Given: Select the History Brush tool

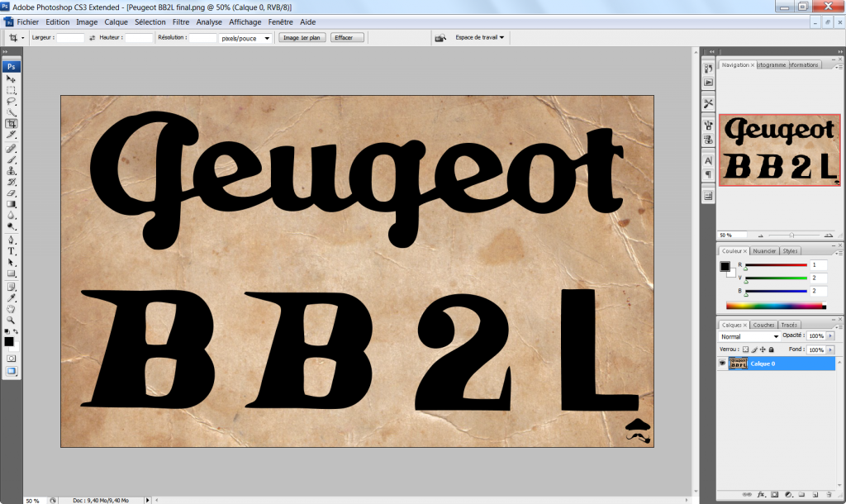Looking at the screenshot, I should [x=11, y=182].
